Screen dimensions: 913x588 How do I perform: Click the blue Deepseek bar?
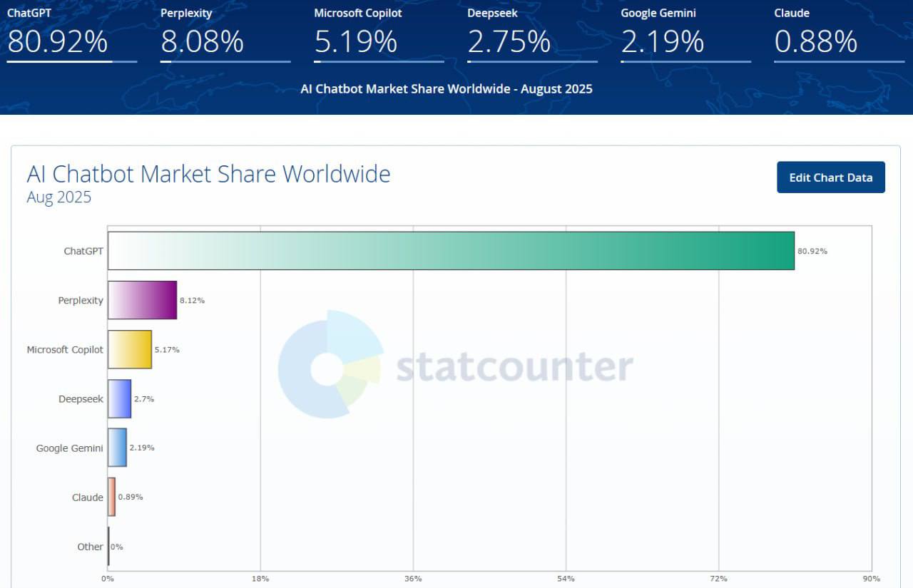click(x=120, y=398)
